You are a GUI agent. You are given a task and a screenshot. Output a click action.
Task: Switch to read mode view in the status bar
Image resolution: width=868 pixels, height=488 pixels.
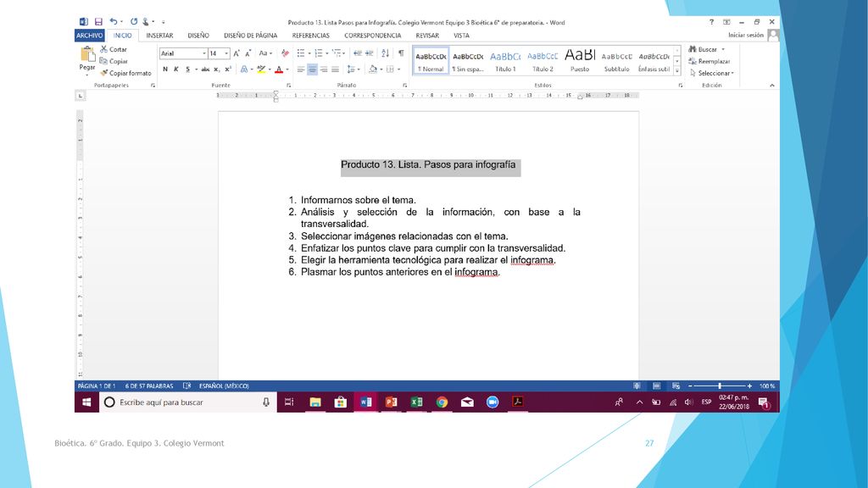(x=637, y=385)
